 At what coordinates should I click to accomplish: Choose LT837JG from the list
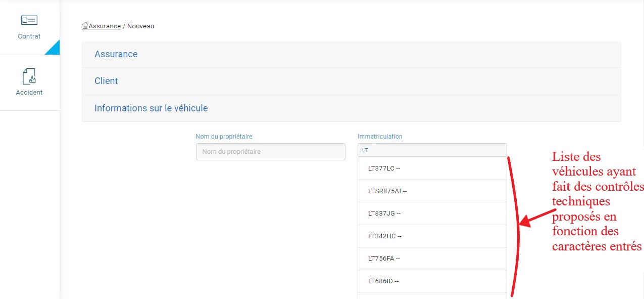coord(432,213)
